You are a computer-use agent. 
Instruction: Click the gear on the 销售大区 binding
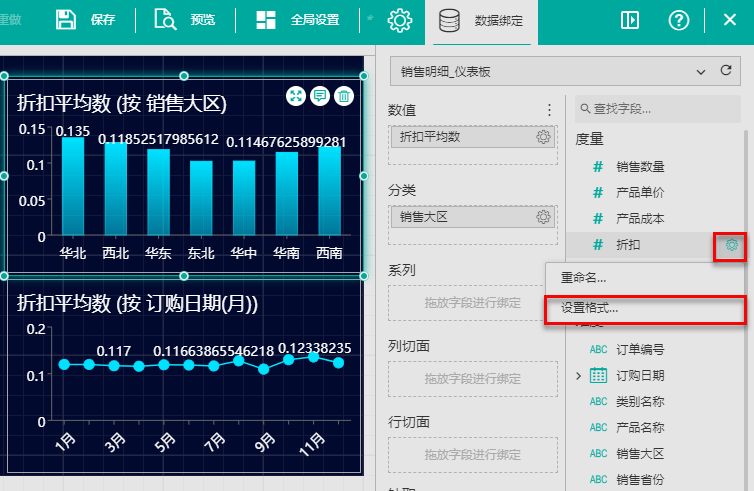[543, 216]
